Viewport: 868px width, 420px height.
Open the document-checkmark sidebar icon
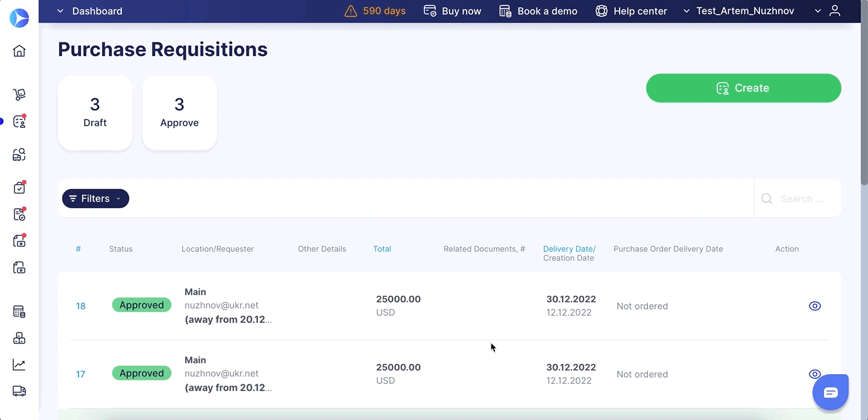(19, 214)
